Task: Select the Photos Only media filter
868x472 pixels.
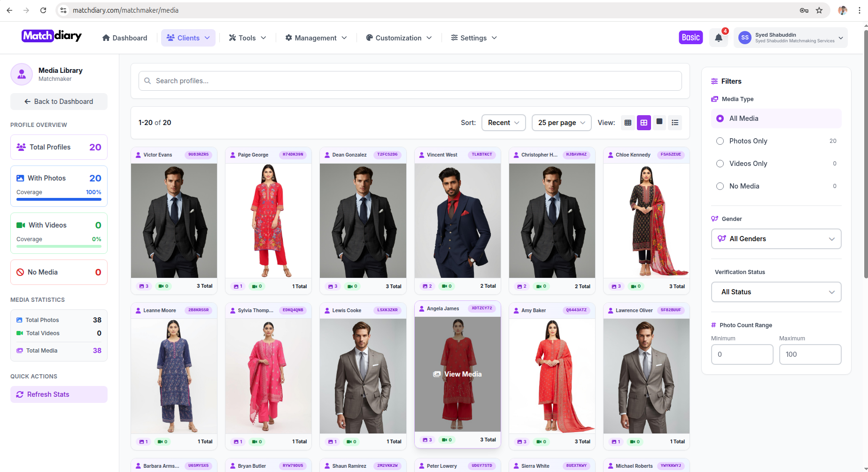Action: click(x=720, y=141)
